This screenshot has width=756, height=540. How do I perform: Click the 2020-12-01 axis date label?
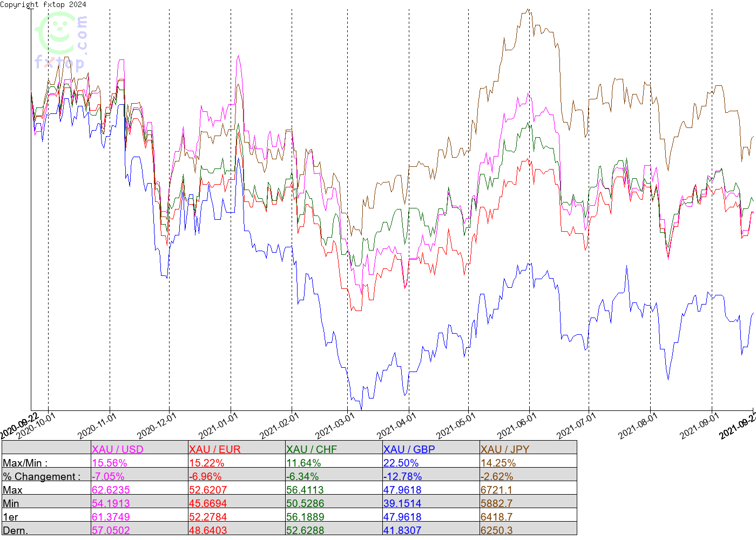[157, 426]
